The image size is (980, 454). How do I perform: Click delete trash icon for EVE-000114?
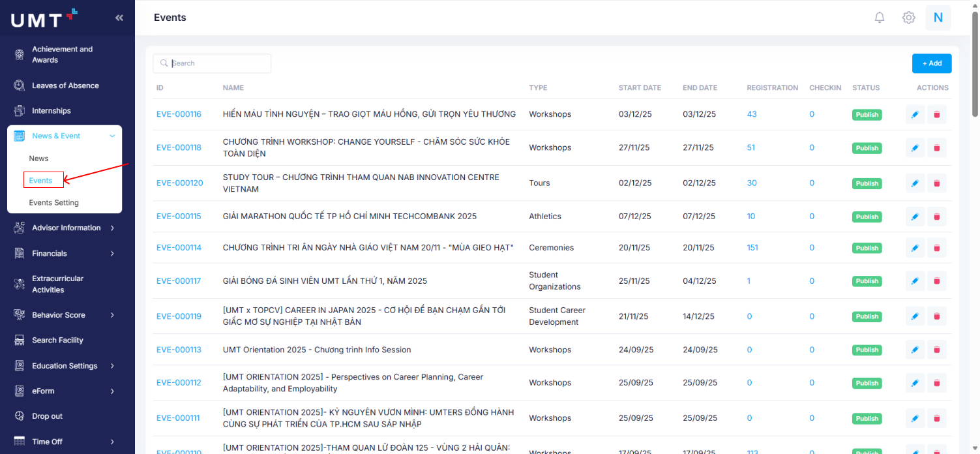[937, 248]
